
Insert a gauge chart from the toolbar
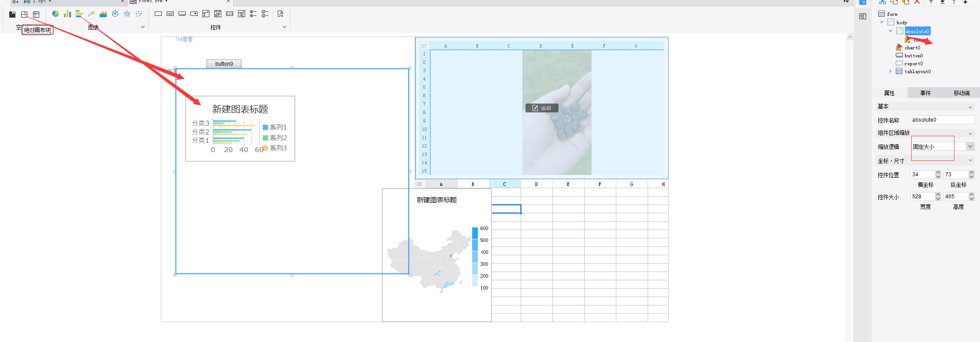tap(115, 14)
